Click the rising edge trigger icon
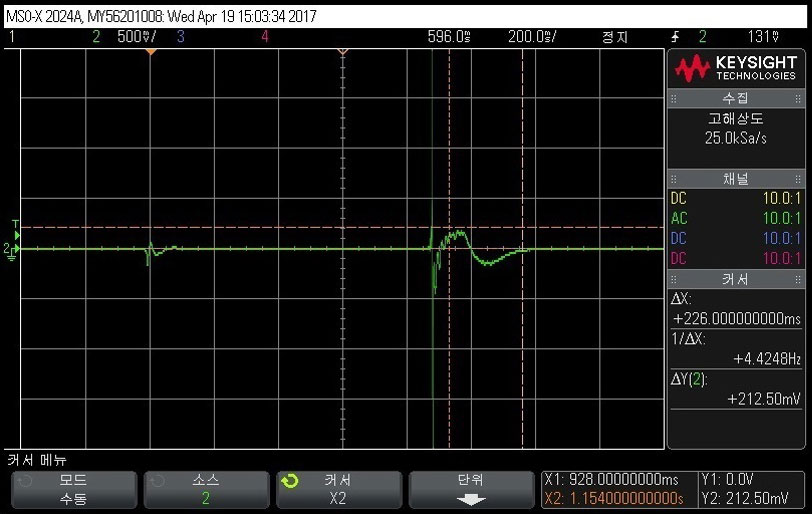812x514 pixels. pos(676,37)
